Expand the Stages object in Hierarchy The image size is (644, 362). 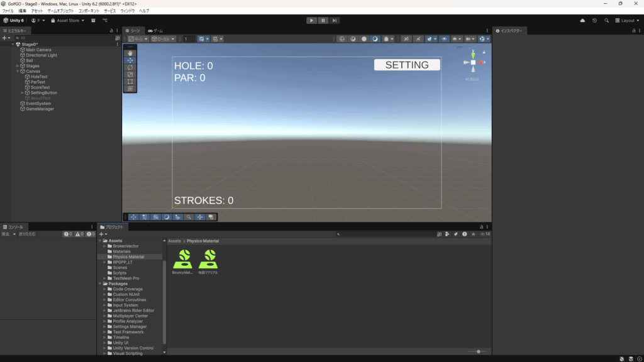coord(18,66)
